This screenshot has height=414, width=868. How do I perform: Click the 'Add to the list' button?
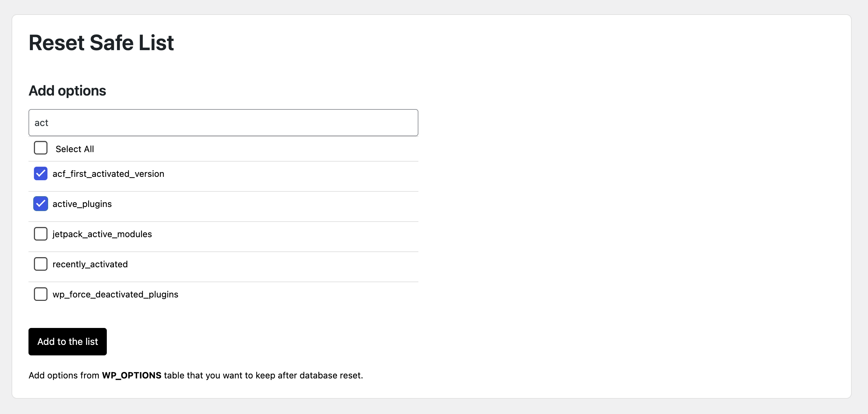[x=67, y=341]
